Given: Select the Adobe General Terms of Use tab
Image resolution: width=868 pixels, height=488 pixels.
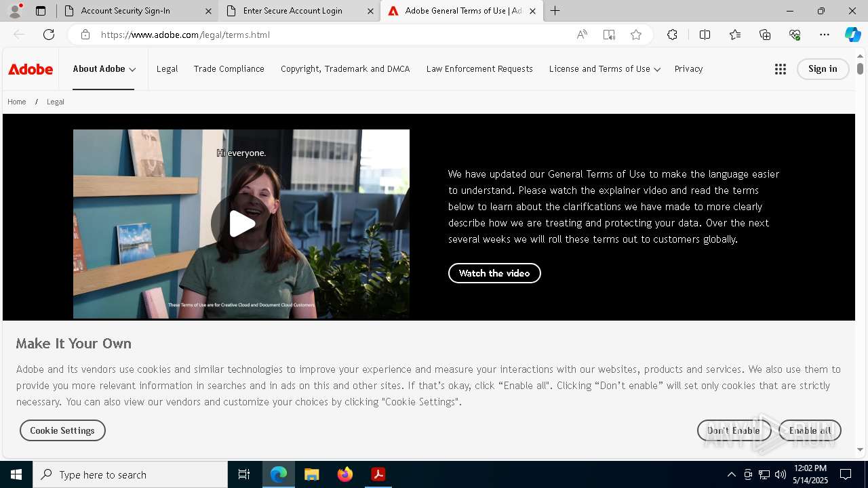Looking at the screenshot, I should [x=462, y=11].
